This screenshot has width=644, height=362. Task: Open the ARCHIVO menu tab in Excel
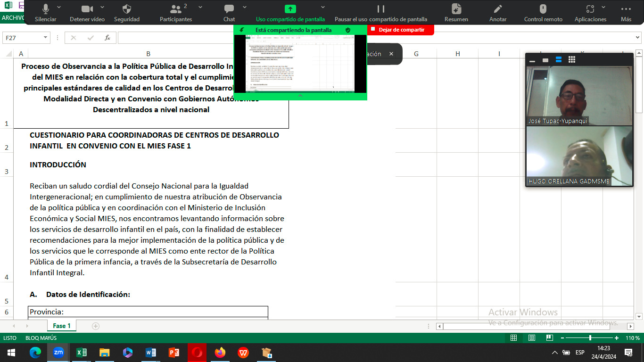tap(11, 18)
